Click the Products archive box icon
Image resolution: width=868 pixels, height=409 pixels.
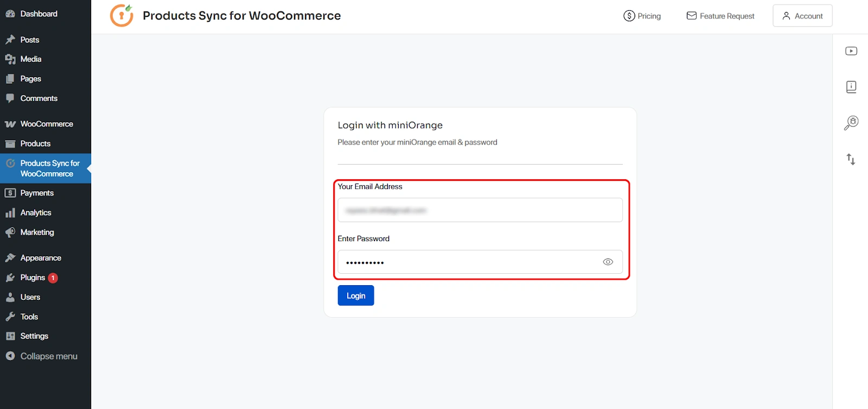pyautogui.click(x=10, y=143)
